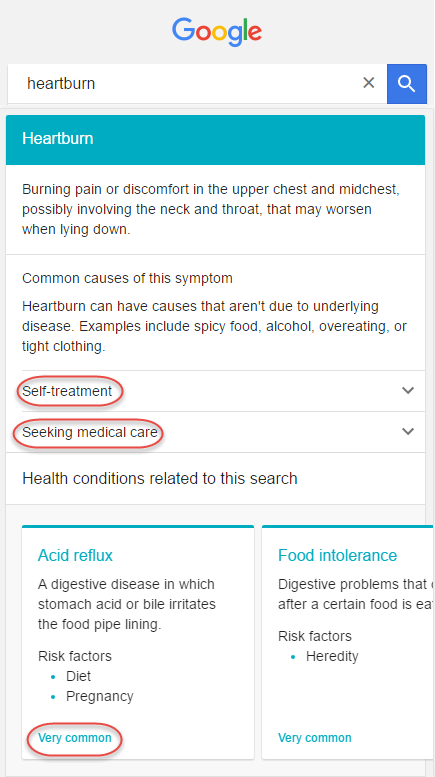Click Very common under Food intolerance
This screenshot has height=777, width=435.
point(315,738)
